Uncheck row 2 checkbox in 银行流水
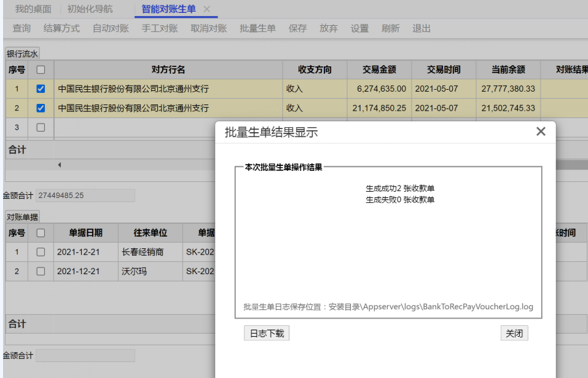The image size is (588, 378). (41, 108)
